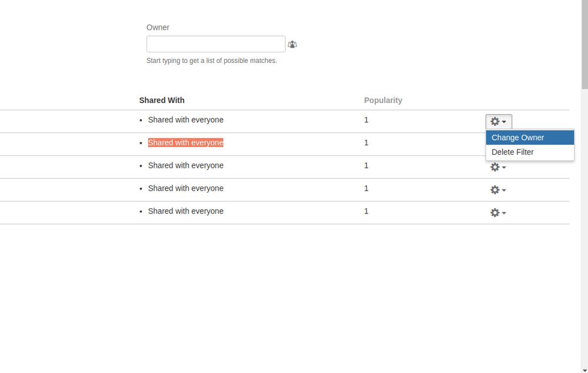Click the scroll-down arrow at the window's corner
Screen dimensions: 588x373
(x=584, y=371)
